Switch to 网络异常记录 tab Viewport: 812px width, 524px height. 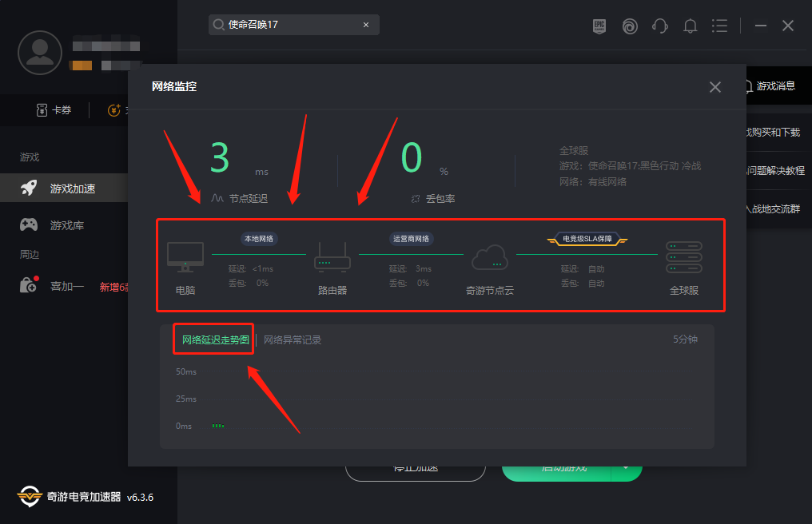[x=293, y=339]
